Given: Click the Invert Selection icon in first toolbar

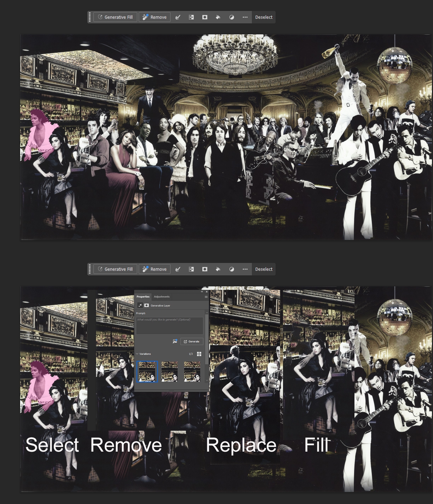Looking at the screenshot, I should tap(191, 17).
